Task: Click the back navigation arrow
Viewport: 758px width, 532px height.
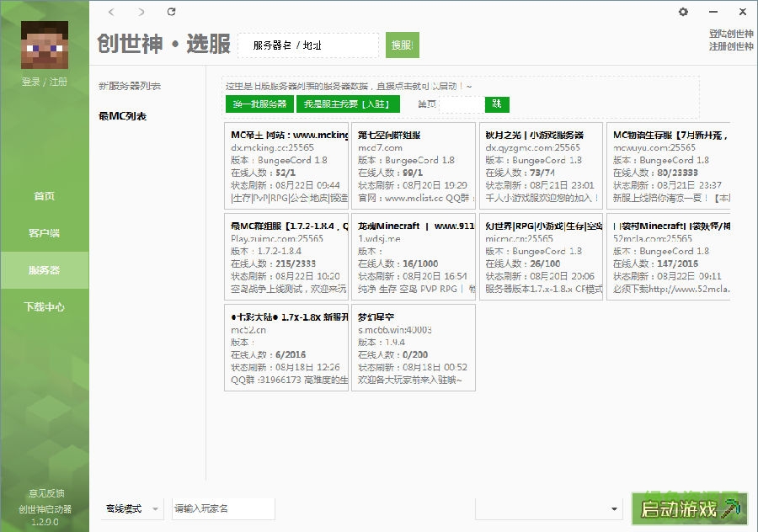Action: pyautogui.click(x=112, y=12)
